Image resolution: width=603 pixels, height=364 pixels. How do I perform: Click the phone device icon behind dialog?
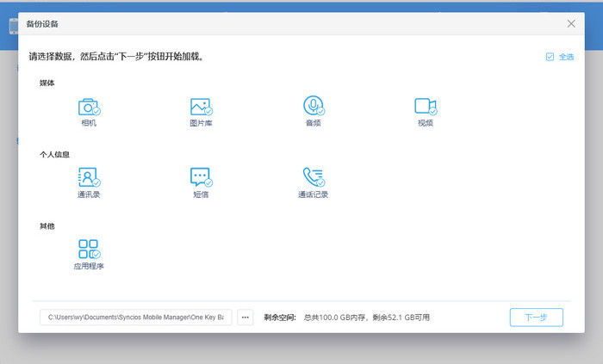coord(14,26)
